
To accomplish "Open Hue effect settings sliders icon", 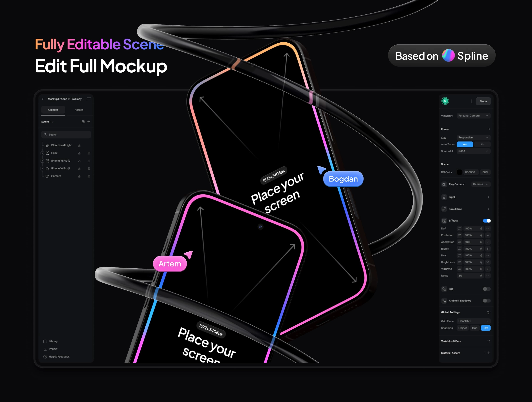I will 459,256.
